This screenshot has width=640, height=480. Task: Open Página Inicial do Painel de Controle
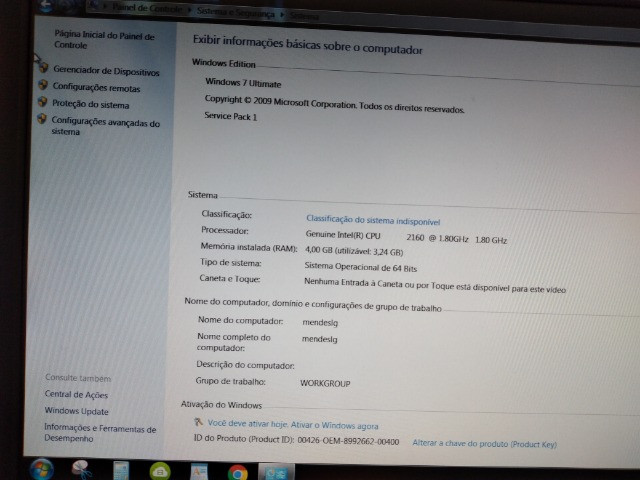(104, 40)
